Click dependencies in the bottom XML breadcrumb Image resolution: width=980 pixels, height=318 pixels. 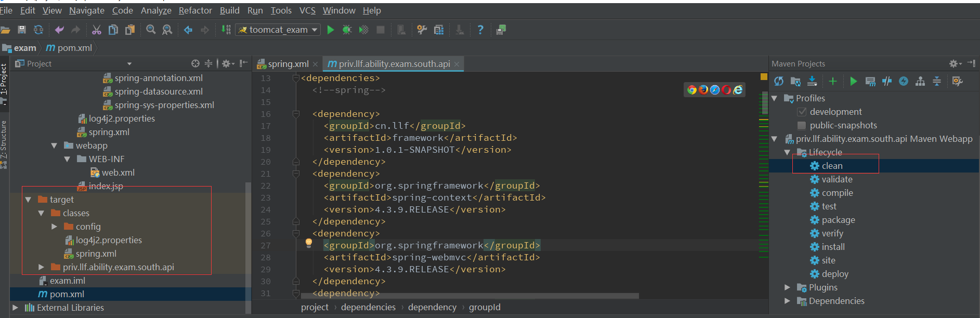pos(368,307)
